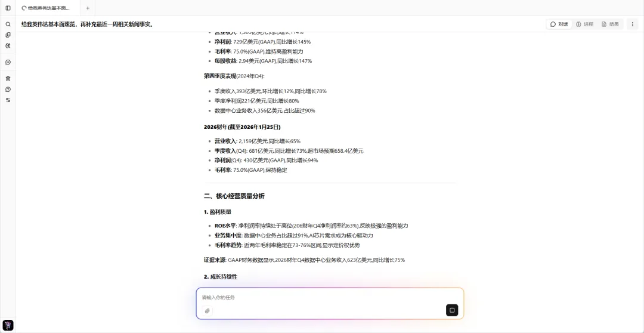
Task: Click the subheading 1. 盈利质量
Action: (x=218, y=212)
